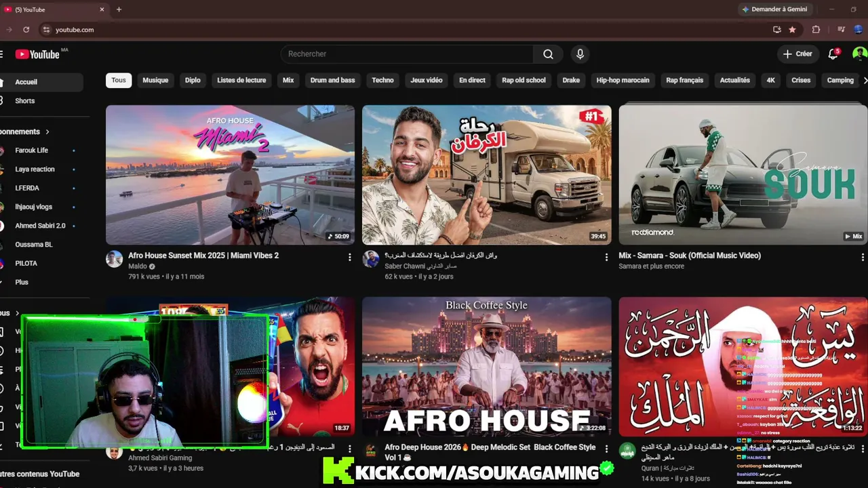The width and height of the screenshot is (868, 488).
Task: Go to Accueil in the sidebar
Action: pyautogui.click(x=41, y=82)
